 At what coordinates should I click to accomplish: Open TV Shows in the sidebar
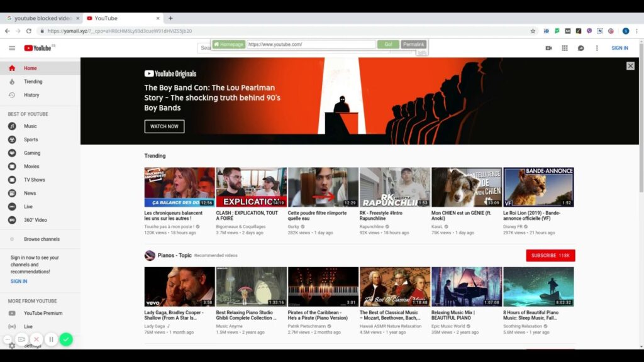click(x=40, y=180)
